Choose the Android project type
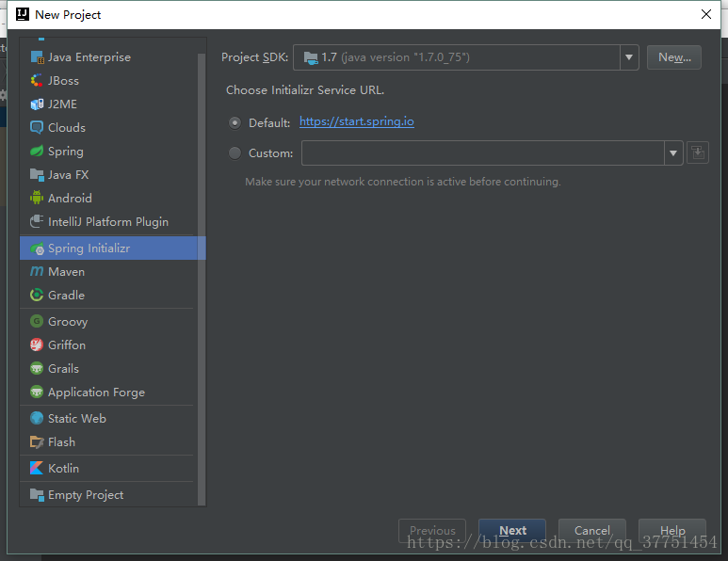The image size is (728, 561). coord(108,198)
